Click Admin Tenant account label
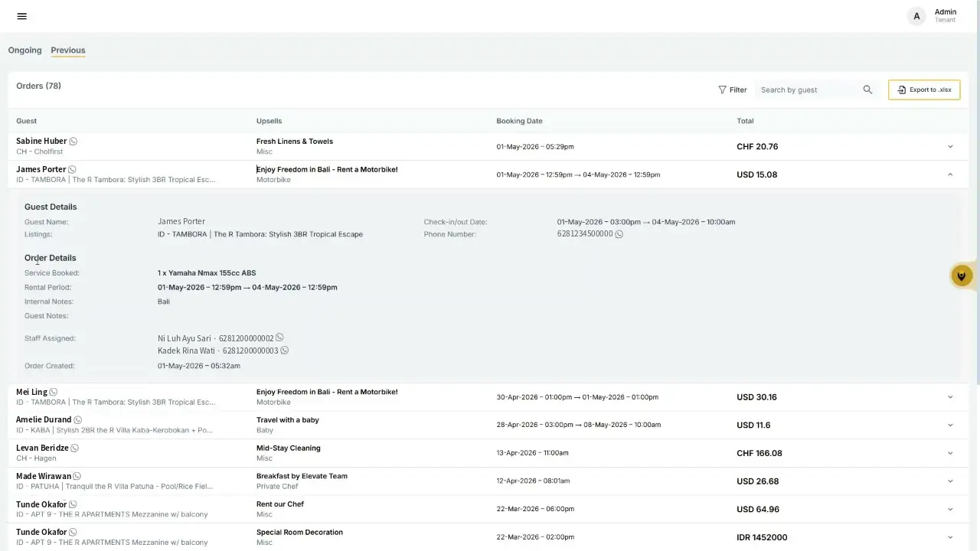This screenshot has width=980, height=551. tap(946, 16)
